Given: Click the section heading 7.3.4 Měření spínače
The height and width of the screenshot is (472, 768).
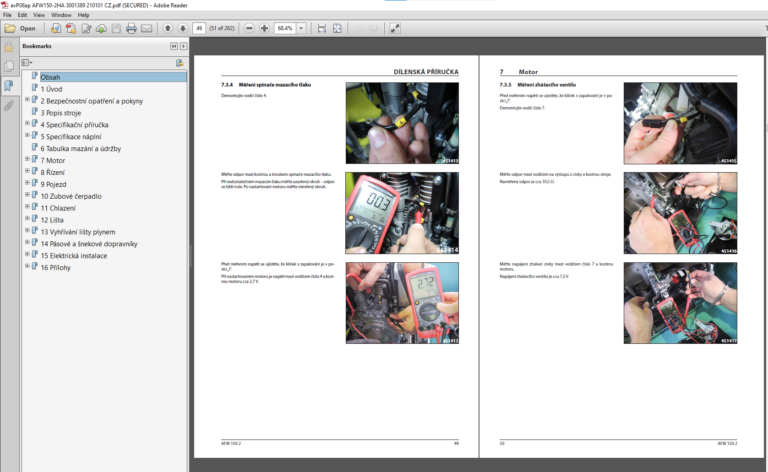Looking at the screenshot, I should click(x=266, y=85).
